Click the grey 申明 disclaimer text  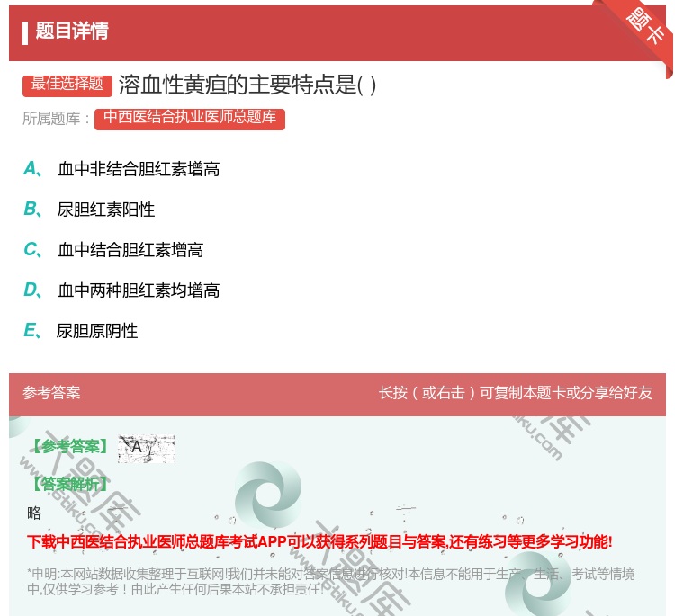pos(330,581)
